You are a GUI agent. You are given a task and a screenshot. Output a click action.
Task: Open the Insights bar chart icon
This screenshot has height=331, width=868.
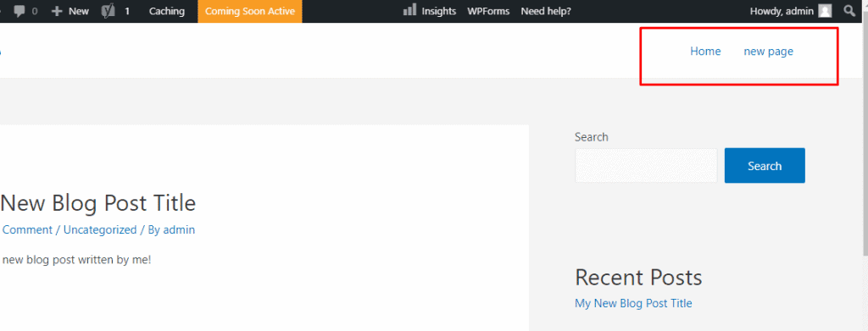pyautogui.click(x=409, y=10)
